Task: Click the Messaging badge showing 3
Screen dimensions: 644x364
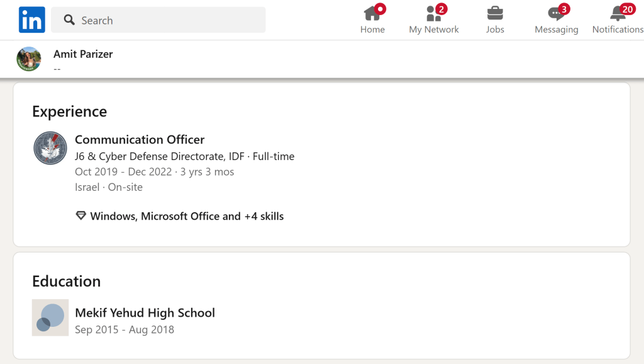Action: click(564, 9)
